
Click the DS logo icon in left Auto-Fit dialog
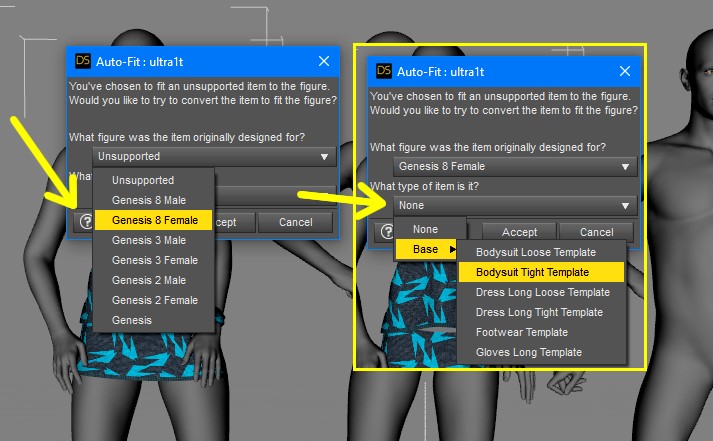83,61
